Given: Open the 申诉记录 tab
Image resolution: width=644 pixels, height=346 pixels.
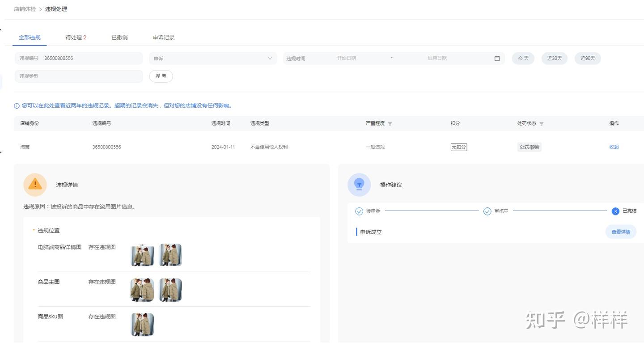Looking at the screenshot, I should tap(164, 38).
